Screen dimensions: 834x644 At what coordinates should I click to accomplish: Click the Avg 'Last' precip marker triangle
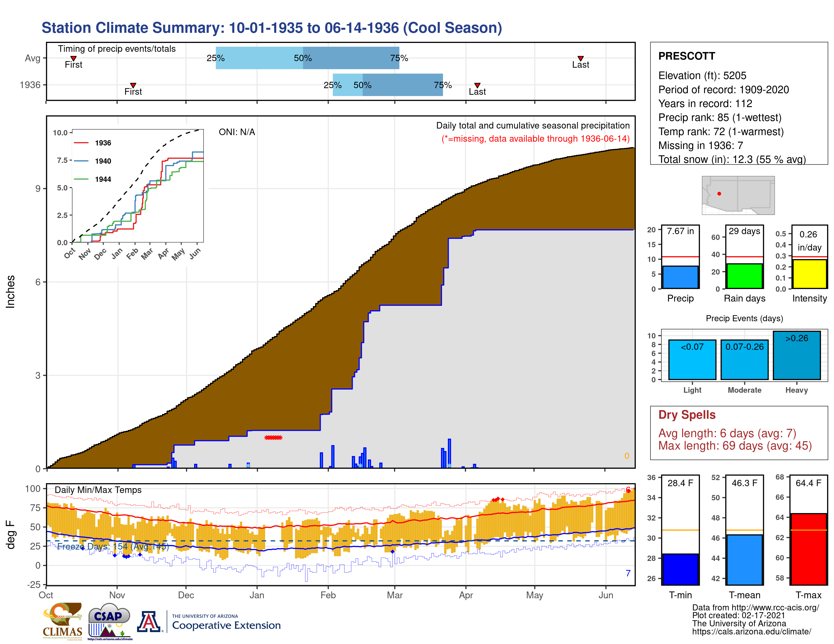pos(581,58)
